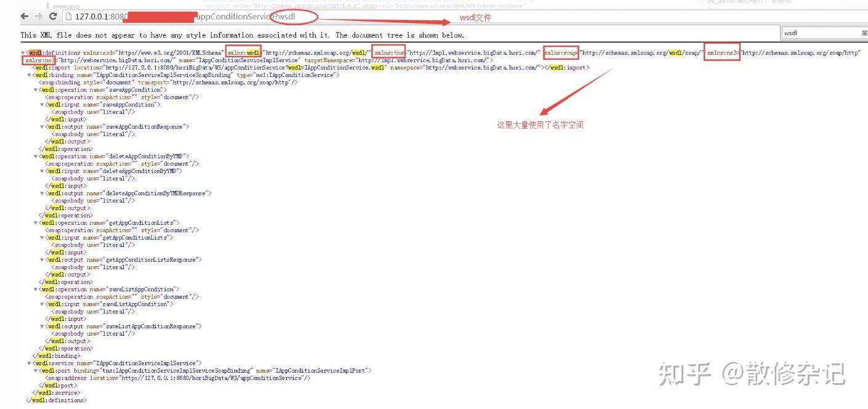Click the page icon in the address bar
Viewport: 868px width, 409px height.
pyautogui.click(x=68, y=17)
